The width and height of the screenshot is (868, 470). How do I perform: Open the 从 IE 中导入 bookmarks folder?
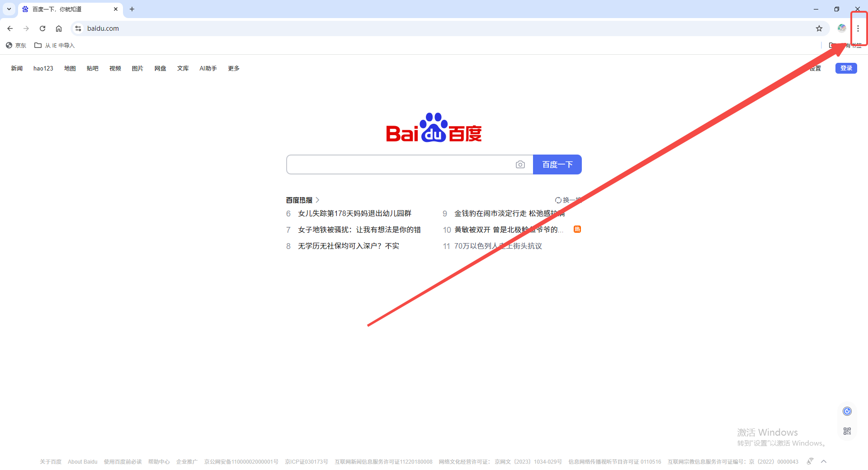click(x=55, y=45)
